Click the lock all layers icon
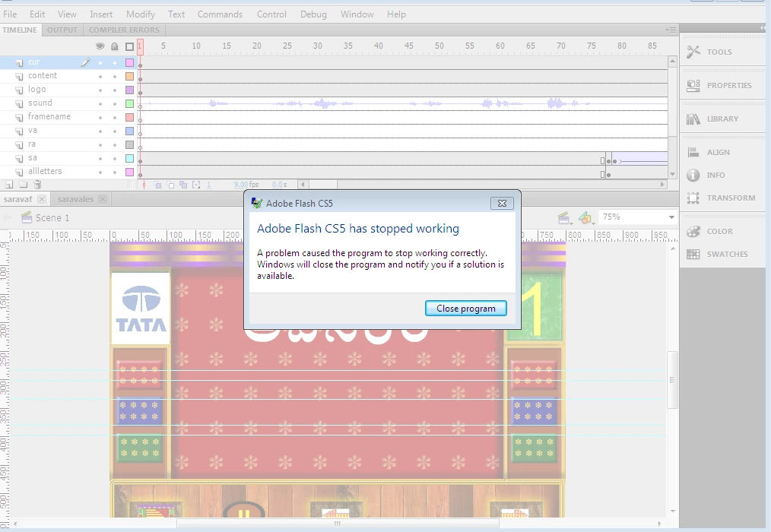The image size is (771, 532). pos(114,46)
